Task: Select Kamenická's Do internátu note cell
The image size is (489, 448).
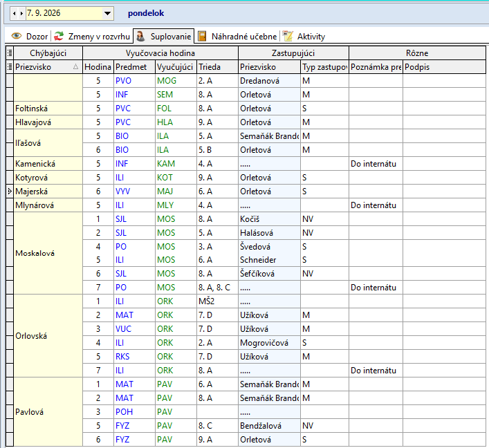Action: coord(376,164)
